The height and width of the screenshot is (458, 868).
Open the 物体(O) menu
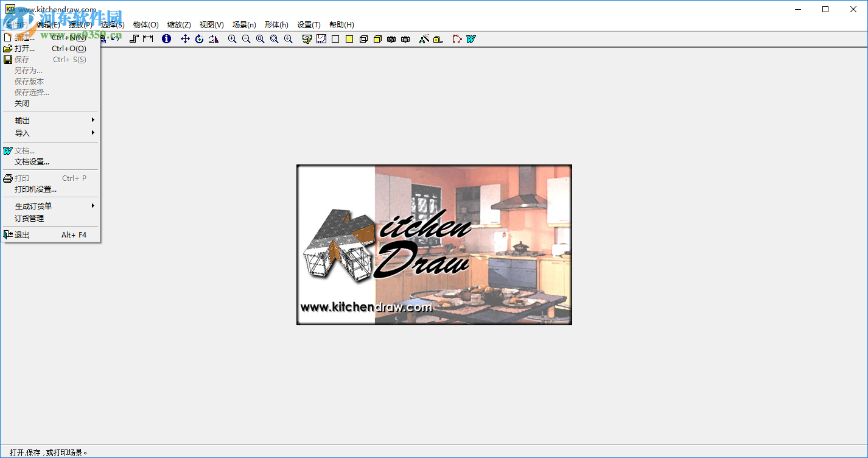[146, 25]
